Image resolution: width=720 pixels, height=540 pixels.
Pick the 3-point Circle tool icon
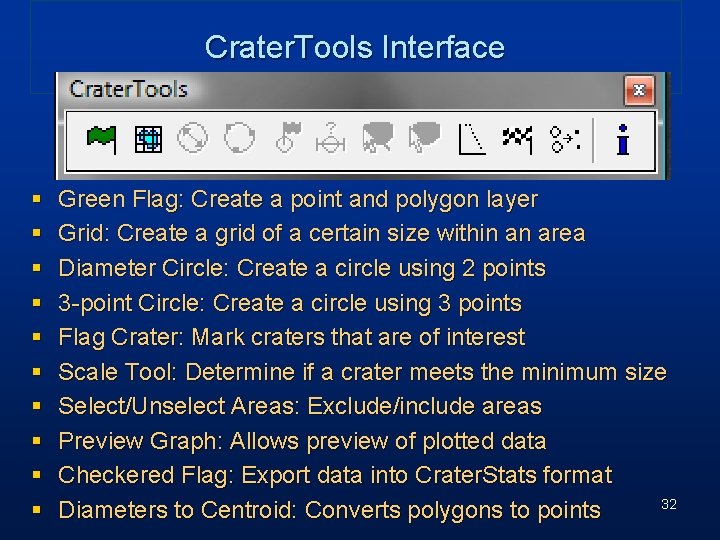(x=239, y=137)
